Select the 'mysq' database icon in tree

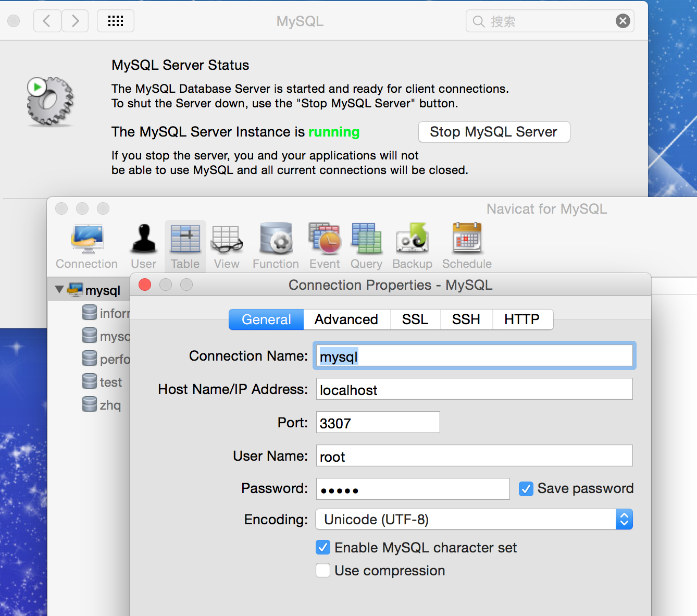point(90,336)
